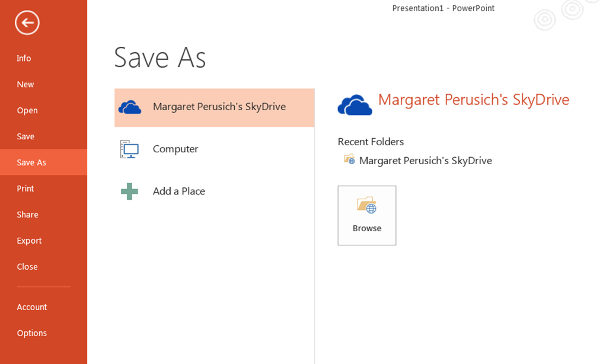Click the Browse folder icon
The height and width of the screenshot is (364, 600).
pos(366,206)
